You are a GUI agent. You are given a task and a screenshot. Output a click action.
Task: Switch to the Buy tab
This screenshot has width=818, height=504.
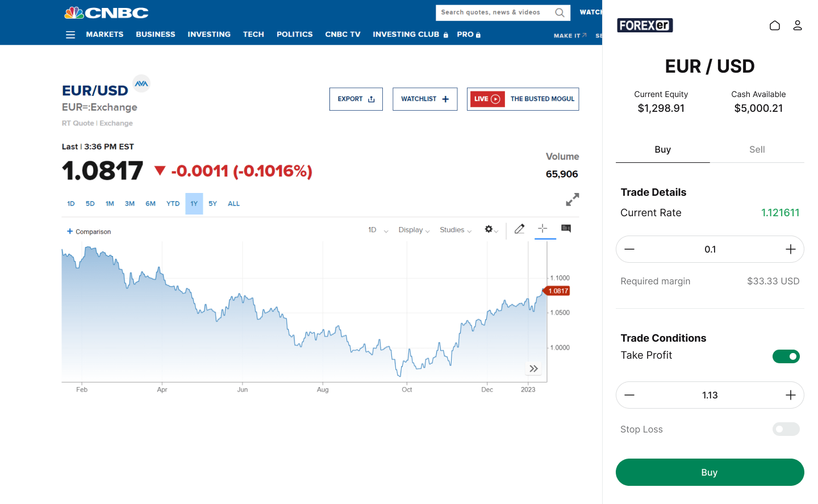[663, 149]
